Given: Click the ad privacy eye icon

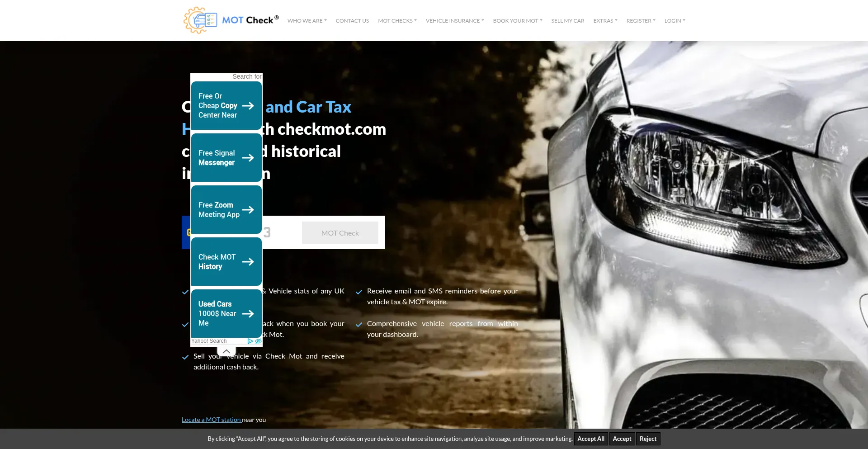Looking at the screenshot, I should click(258, 341).
